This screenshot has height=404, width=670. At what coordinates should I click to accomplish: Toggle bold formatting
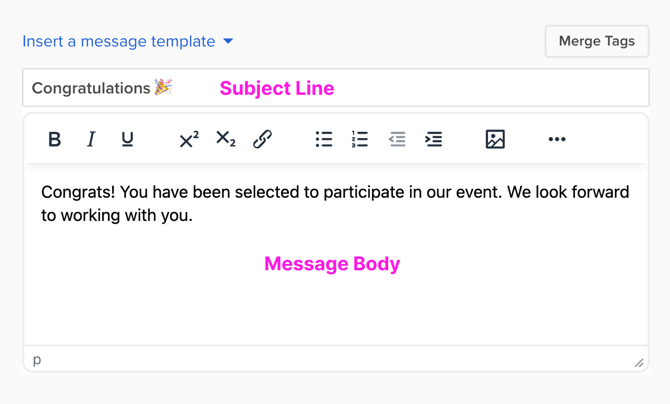tap(55, 140)
